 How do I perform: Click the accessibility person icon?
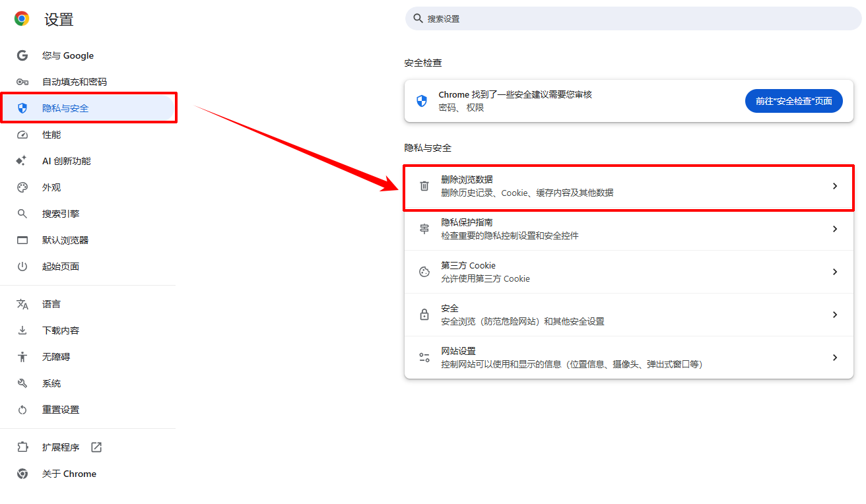(x=22, y=357)
